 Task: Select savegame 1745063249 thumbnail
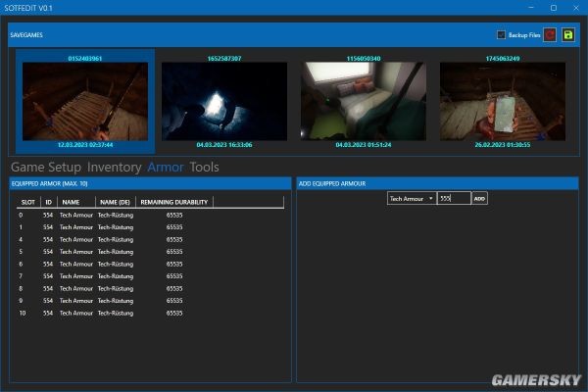tap(503, 101)
